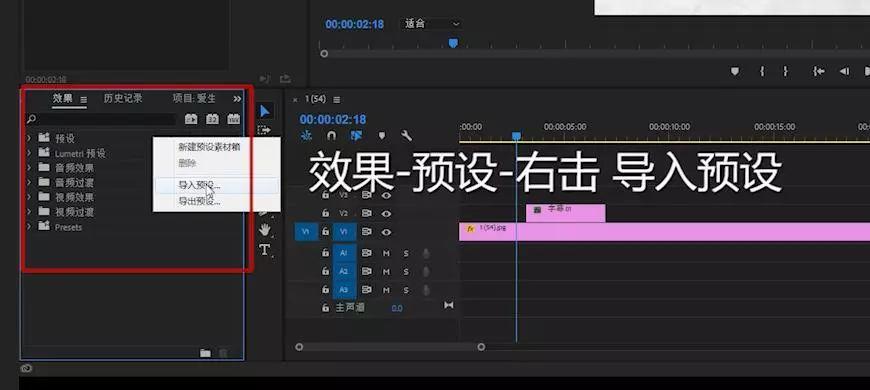This screenshot has width=870, height=390.
Task: Toggle sync lock on track V1
Action: click(367, 232)
